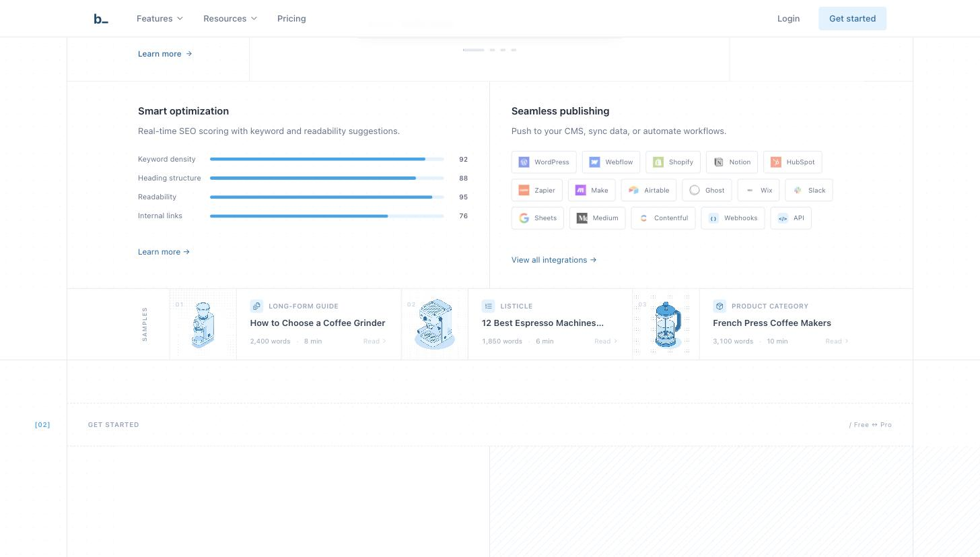The width and height of the screenshot is (980, 557).
Task: Click the Shopify integration icon
Action: (658, 162)
